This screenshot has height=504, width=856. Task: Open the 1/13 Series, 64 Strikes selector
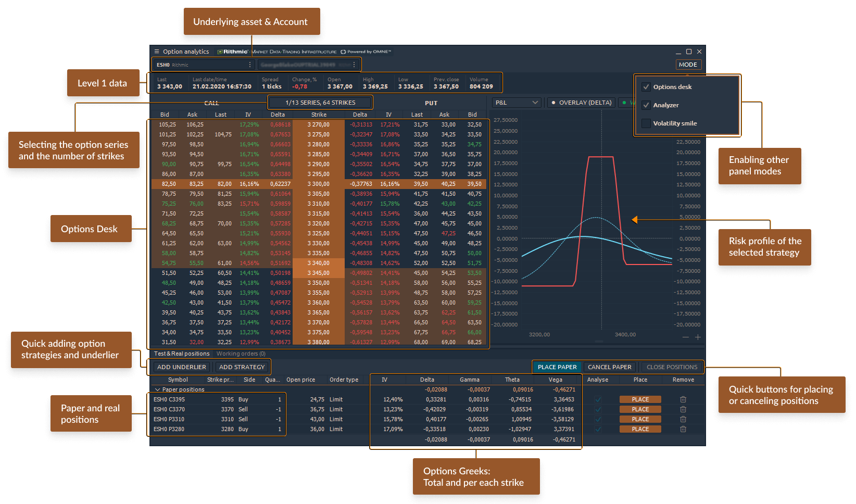(x=320, y=103)
